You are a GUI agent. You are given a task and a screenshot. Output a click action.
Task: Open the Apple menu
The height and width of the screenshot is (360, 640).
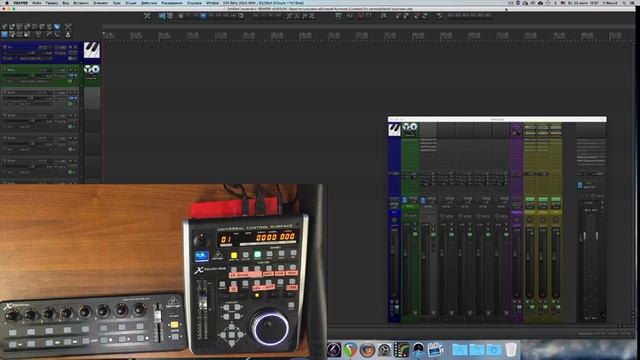7,3
